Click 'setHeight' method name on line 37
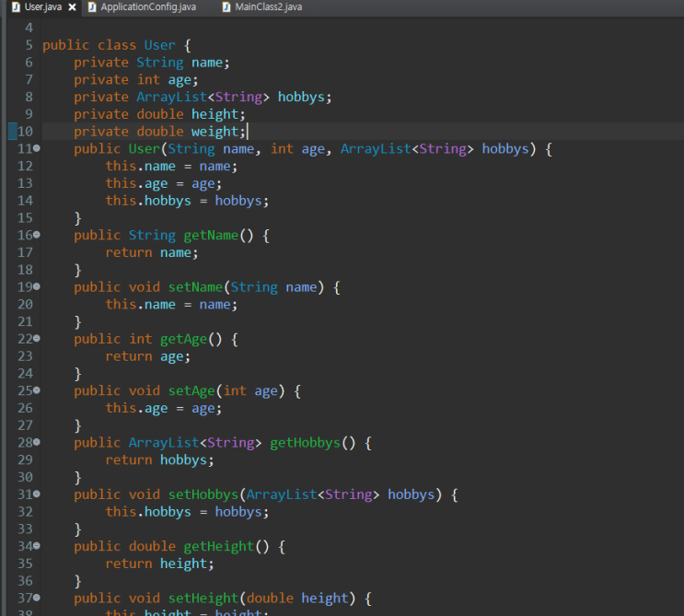Screen dimensions: 684x616 [203, 599]
